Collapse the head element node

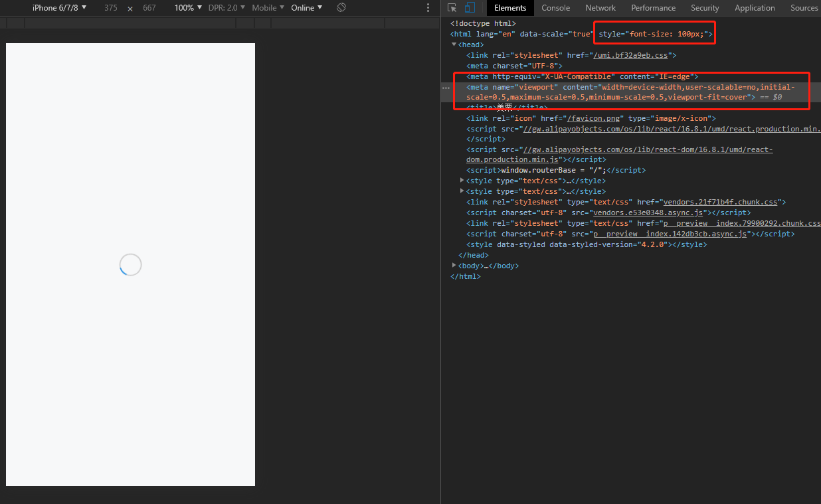coord(454,44)
